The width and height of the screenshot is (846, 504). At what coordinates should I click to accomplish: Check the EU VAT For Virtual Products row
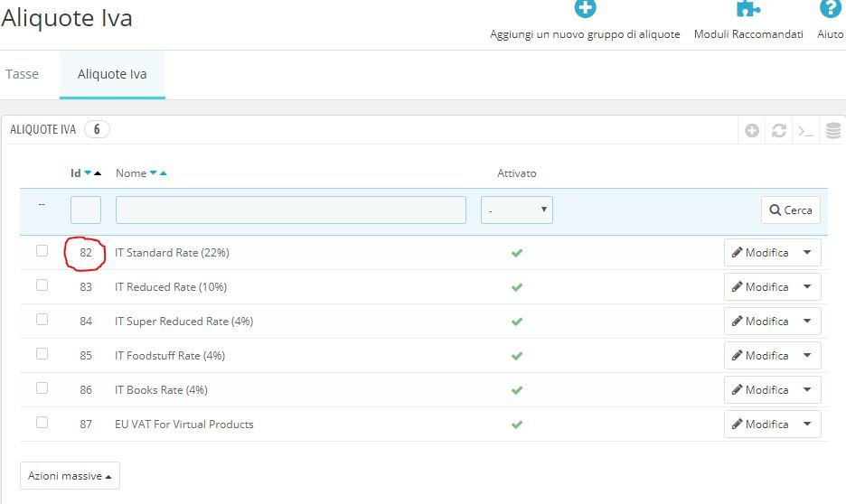[x=42, y=423]
